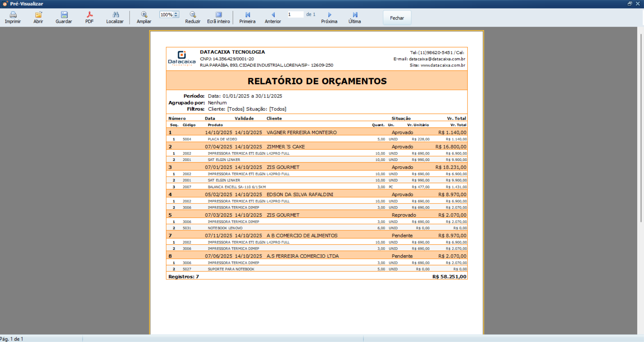Go back using the Anterior arrow

click(273, 17)
